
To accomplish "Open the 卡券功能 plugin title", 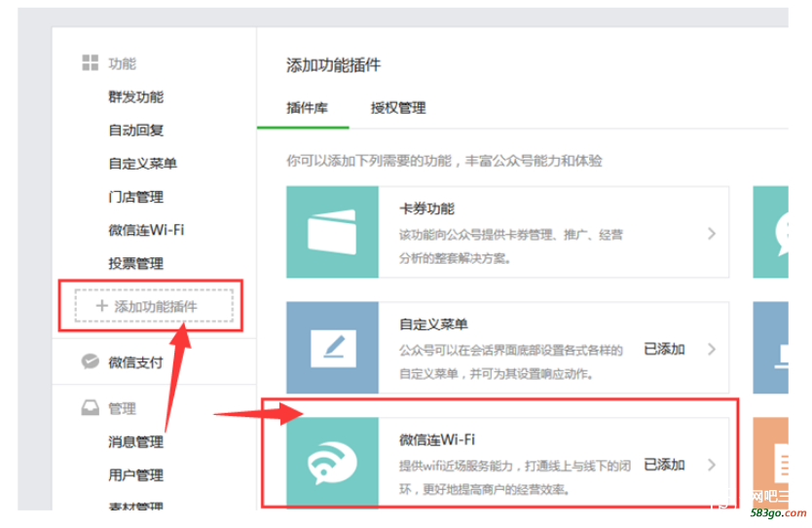I will coord(426,208).
